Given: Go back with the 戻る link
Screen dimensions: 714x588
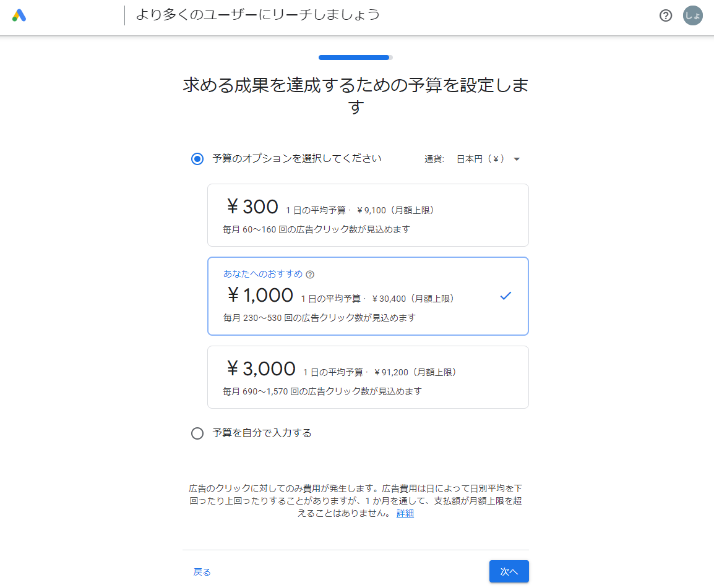Looking at the screenshot, I should 202,572.
